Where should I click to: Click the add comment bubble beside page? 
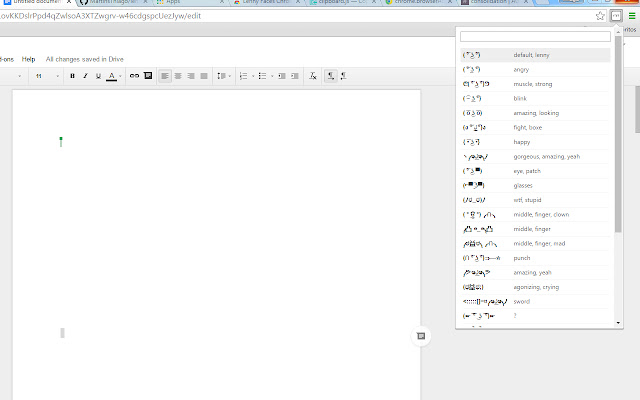[x=421, y=336]
